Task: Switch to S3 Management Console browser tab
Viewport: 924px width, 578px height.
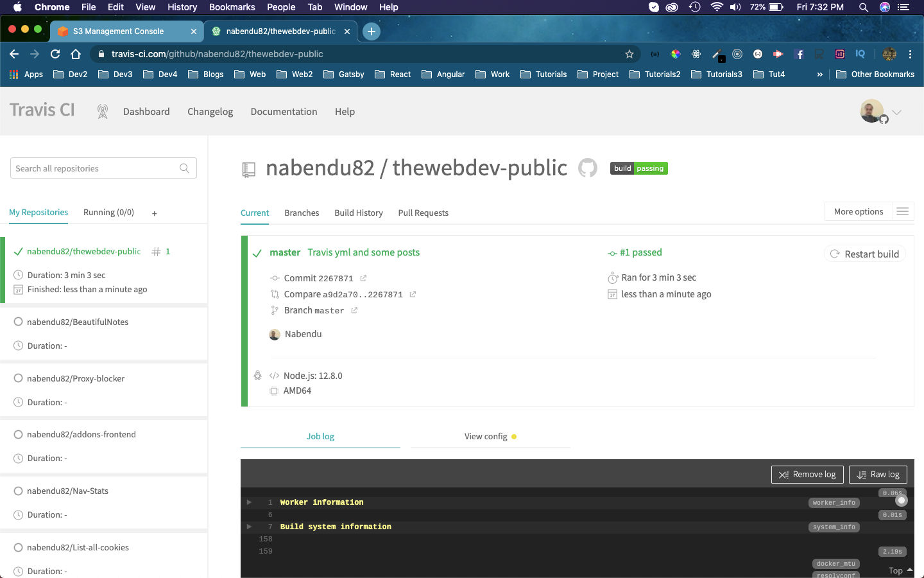Action: [x=127, y=31]
